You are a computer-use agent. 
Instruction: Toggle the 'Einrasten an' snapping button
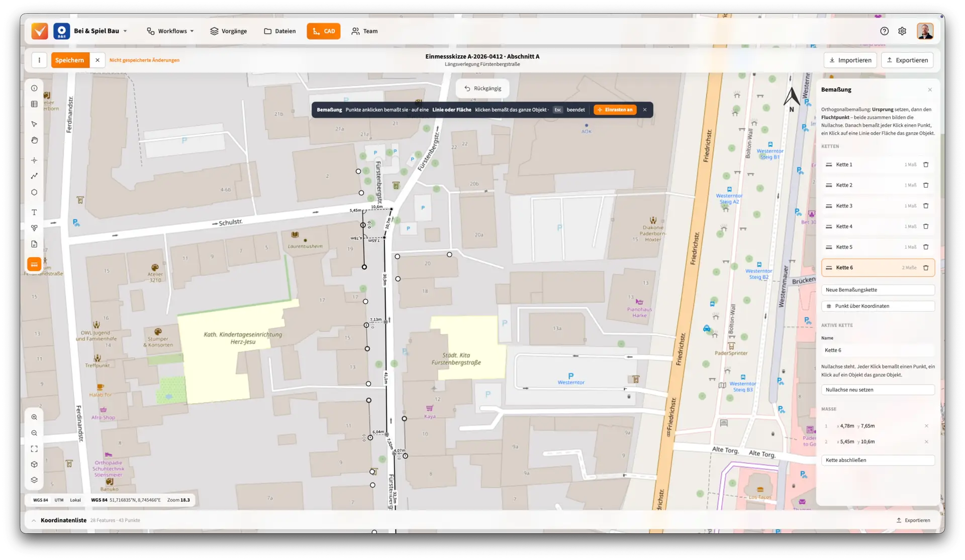tap(615, 110)
